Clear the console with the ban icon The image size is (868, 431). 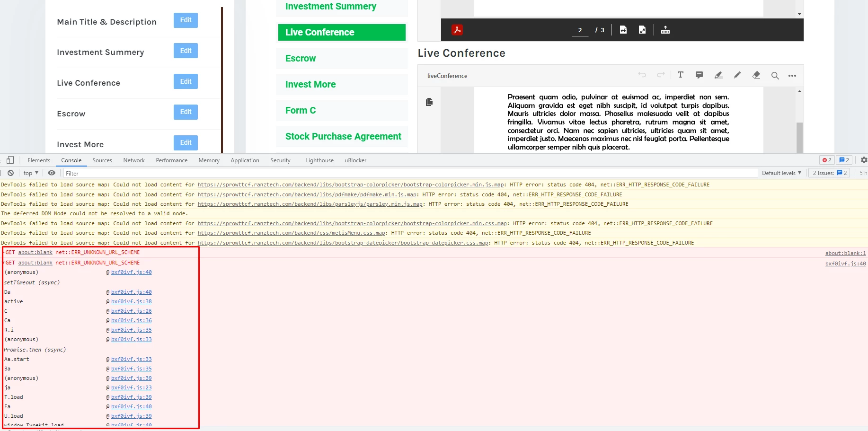pyautogui.click(x=10, y=173)
